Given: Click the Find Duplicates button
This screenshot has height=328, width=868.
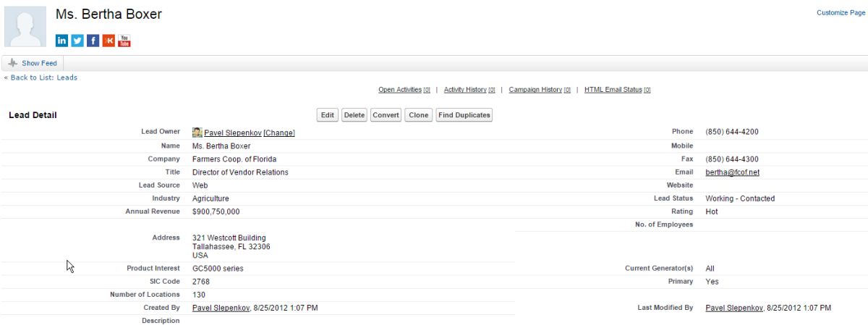Looking at the screenshot, I should (464, 115).
